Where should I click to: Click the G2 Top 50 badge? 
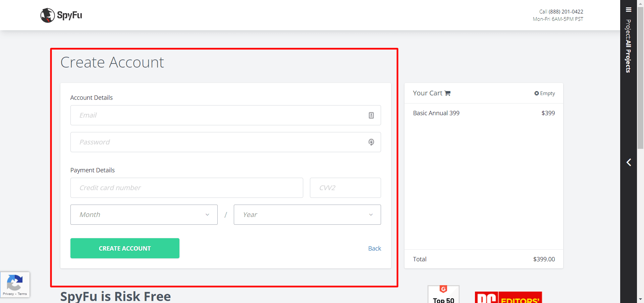tap(443, 295)
